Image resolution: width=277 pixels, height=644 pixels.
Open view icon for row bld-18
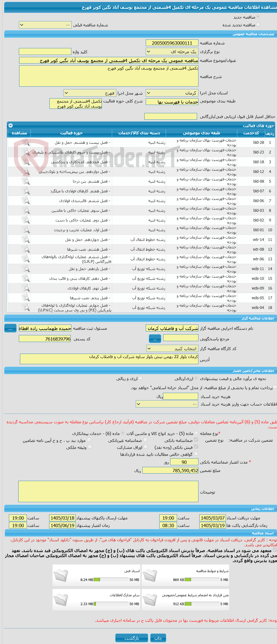[26, 162]
